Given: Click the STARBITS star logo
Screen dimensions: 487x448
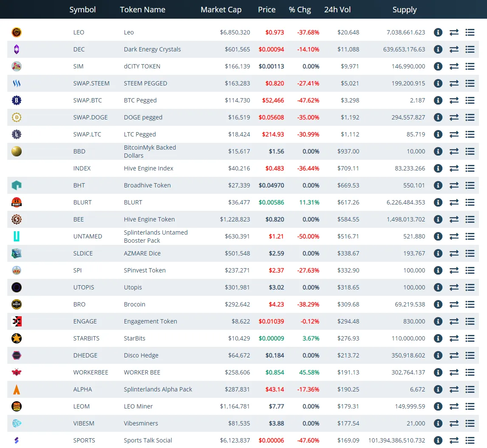Looking at the screenshot, I should pyautogui.click(x=17, y=338).
